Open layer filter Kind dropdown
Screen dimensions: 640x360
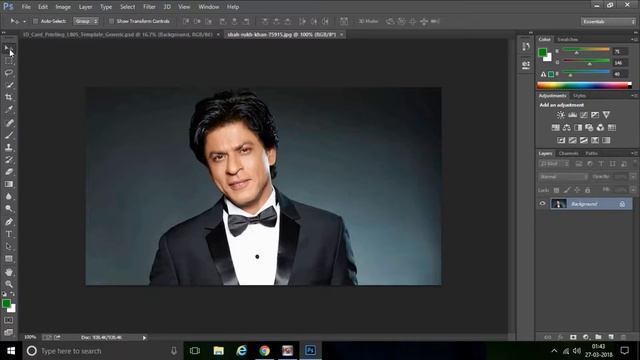point(554,164)
